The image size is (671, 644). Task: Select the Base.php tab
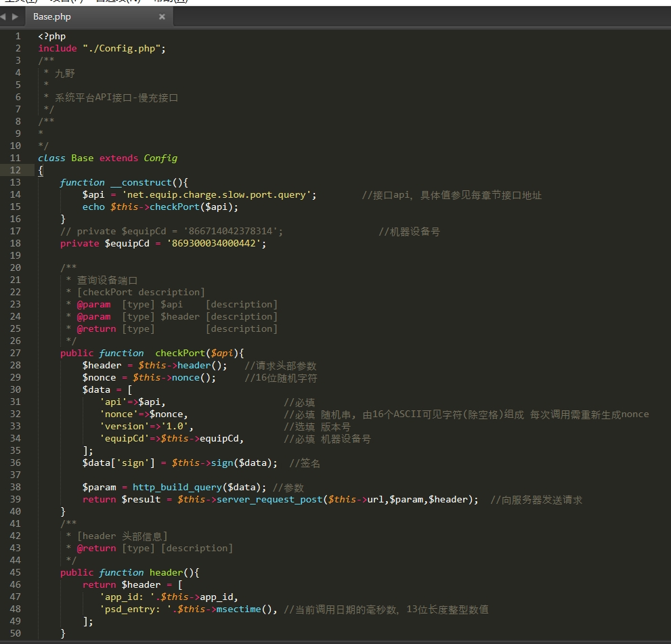(x=52, y=16)
